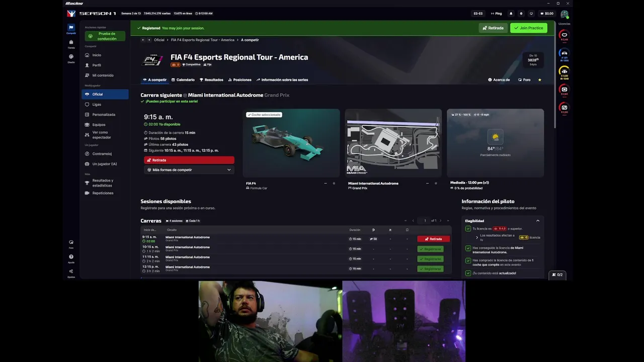The height and width of the screenshot is (362, 644).
Task: Open the Tienda store icon
Action: point(71,42)
